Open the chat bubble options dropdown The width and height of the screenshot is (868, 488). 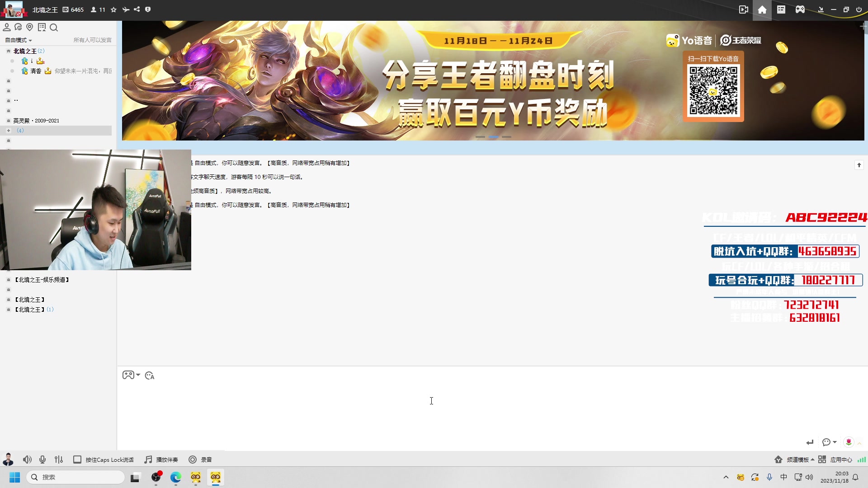830,442
